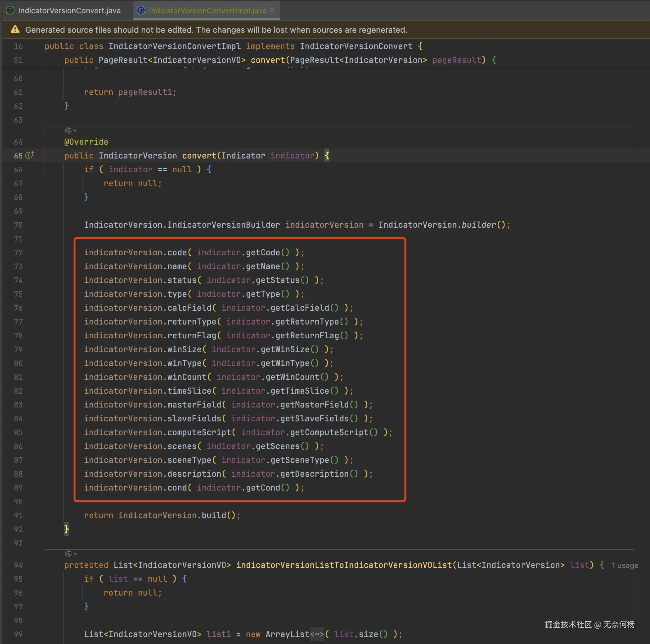The image size is (650, 644).
Task: Click the italic builder() method call on line 70
Action: pos(479,225)
